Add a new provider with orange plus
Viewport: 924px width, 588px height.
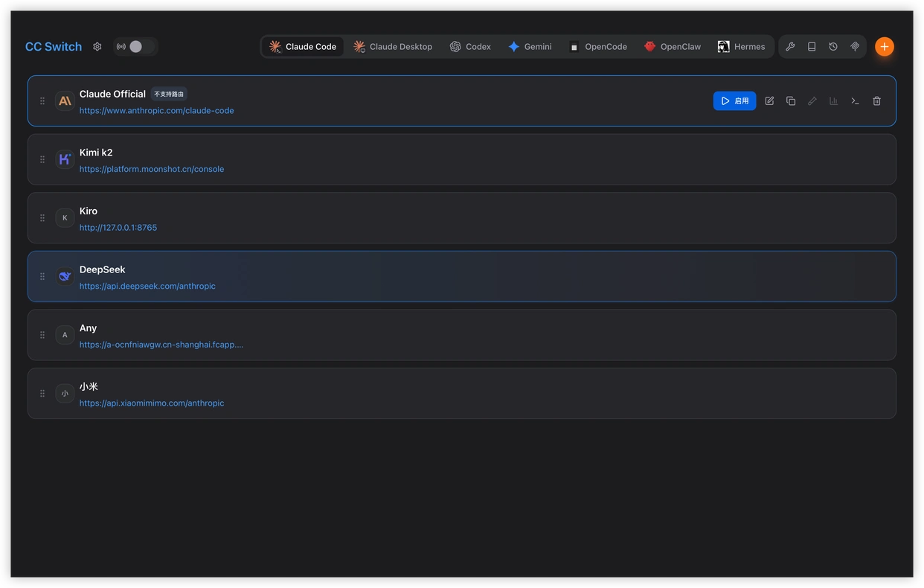click(x=884, y=46)
